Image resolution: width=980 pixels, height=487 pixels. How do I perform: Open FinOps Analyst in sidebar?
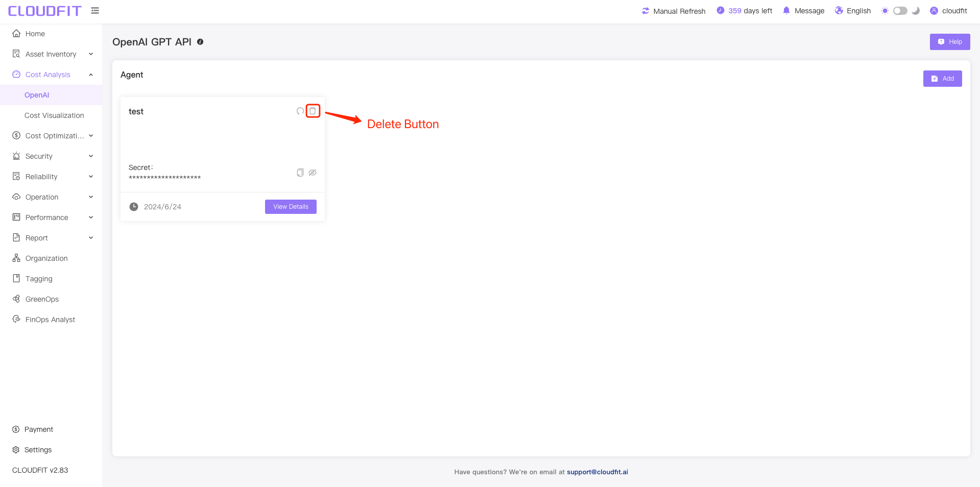[x=51, y=320]
